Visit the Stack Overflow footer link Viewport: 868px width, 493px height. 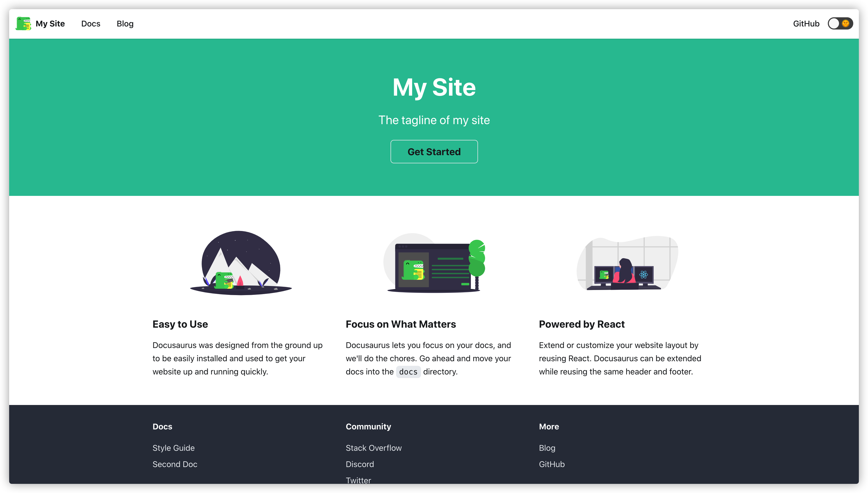coord(373,448)
